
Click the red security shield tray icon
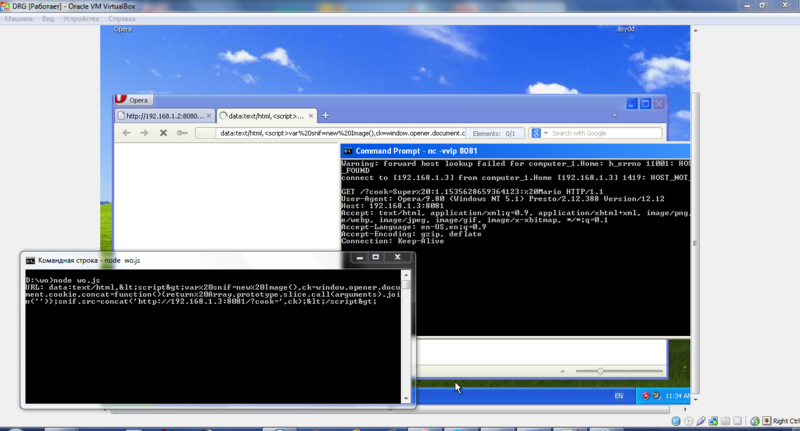coord(646,396)
